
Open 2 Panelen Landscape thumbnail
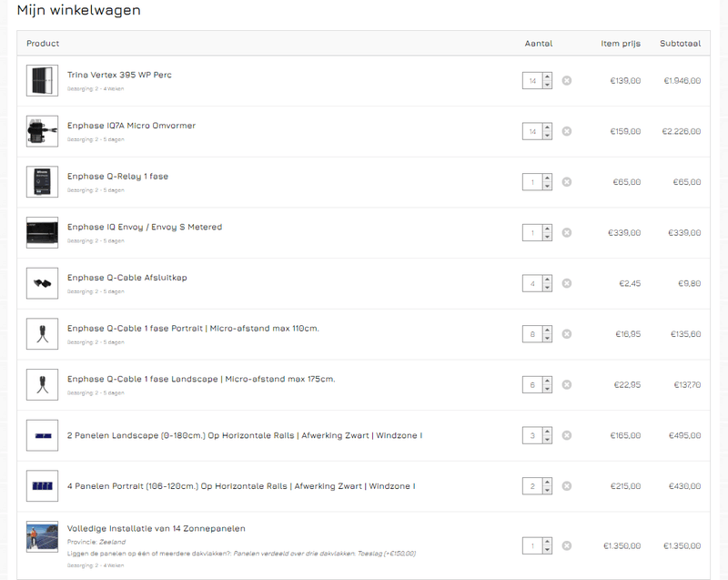pyautogui.click(x=42, y=435)
